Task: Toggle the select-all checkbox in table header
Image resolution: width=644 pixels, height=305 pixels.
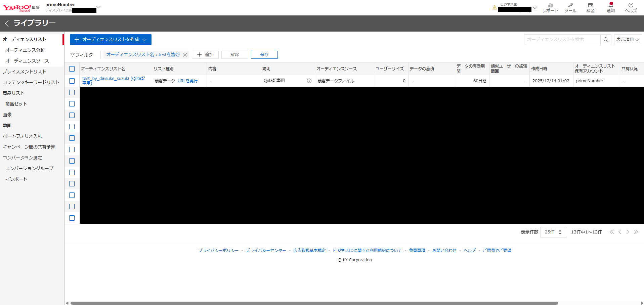Action: [x=72, y=69]
